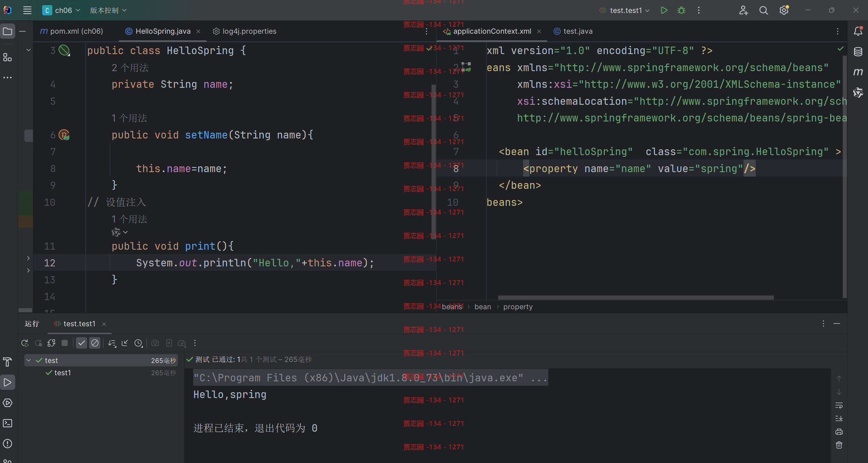Collapse the test node in results tree
The image size is (868, 463).
[x=29, y=360]
